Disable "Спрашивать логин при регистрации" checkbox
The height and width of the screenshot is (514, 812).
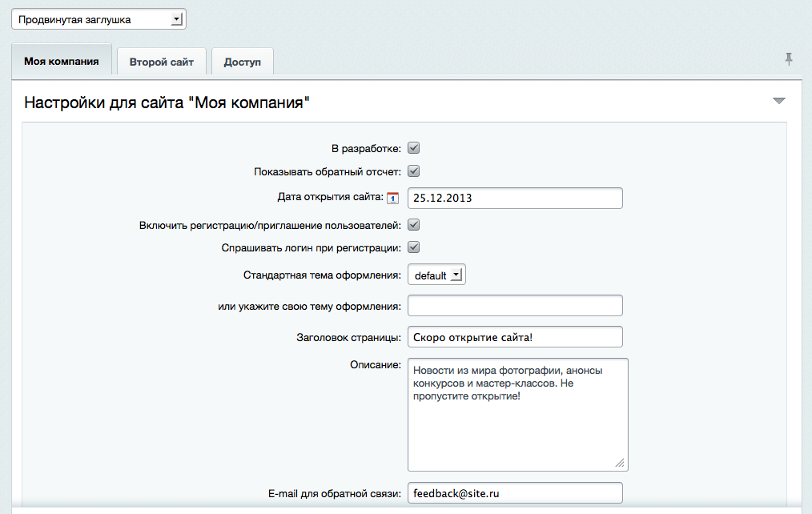point(414,247)
